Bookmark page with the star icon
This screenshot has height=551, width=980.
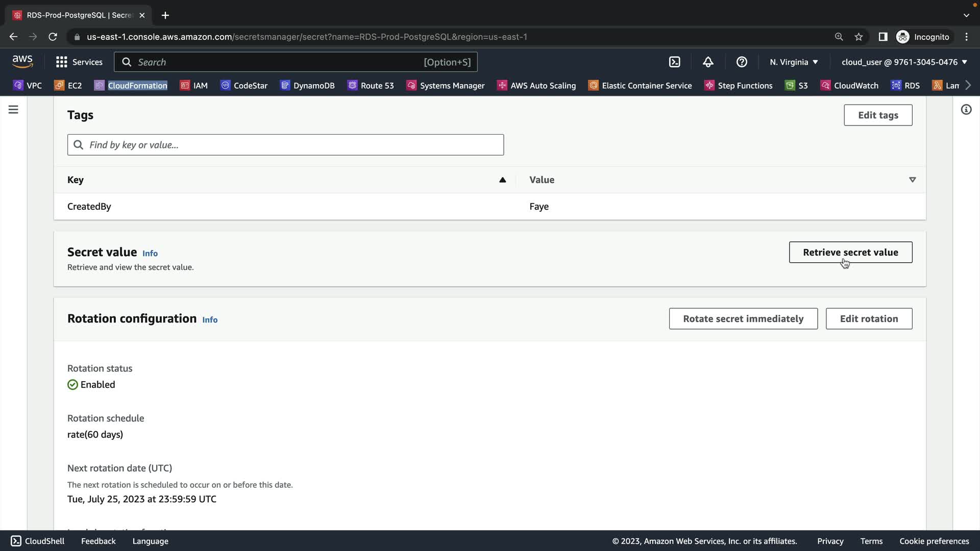coord(859,37)
